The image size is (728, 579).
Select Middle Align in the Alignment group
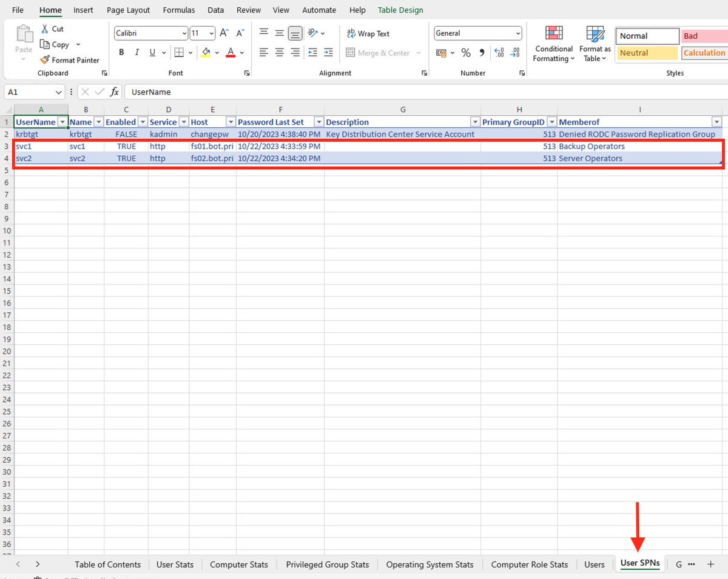(x=279, y=33)
